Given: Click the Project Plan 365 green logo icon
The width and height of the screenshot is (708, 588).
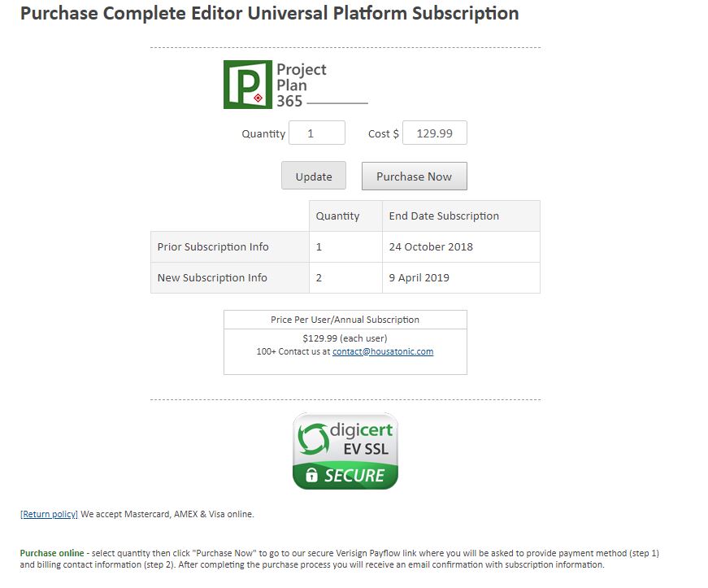Looking at the screenshot, I should pyautogui.click(x=248, y=85).
